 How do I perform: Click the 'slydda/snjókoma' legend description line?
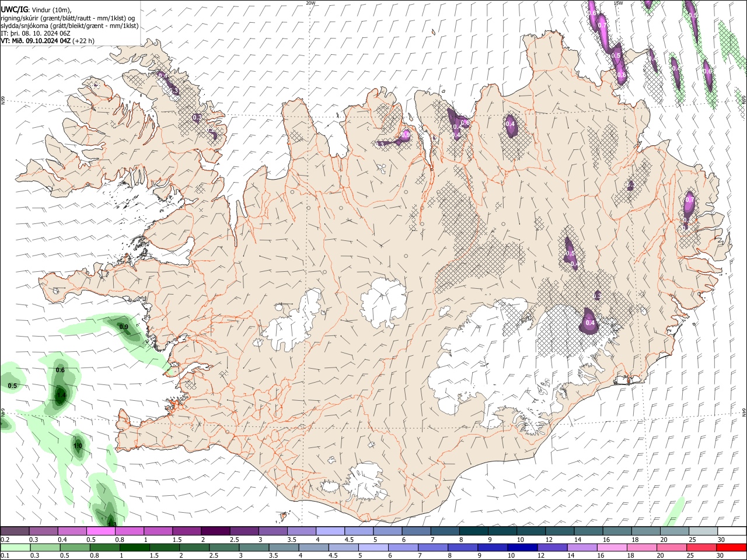coord(69,26)
